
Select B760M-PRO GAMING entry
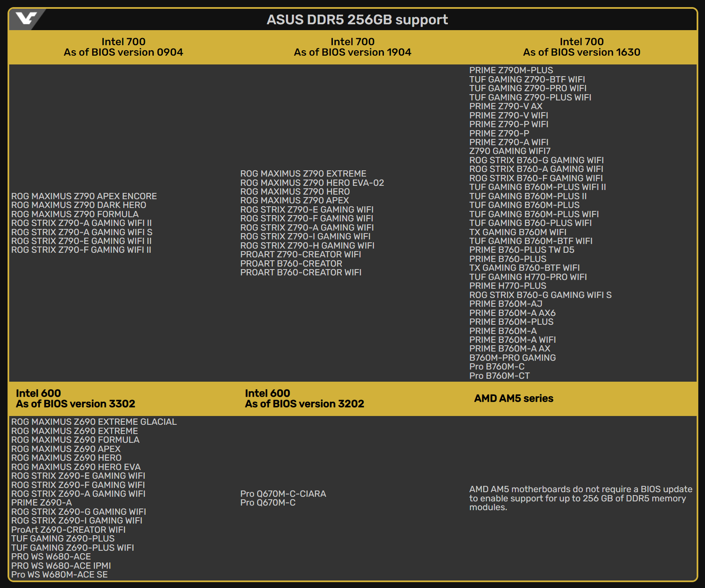pyautogui.click(x=513, y=358)
